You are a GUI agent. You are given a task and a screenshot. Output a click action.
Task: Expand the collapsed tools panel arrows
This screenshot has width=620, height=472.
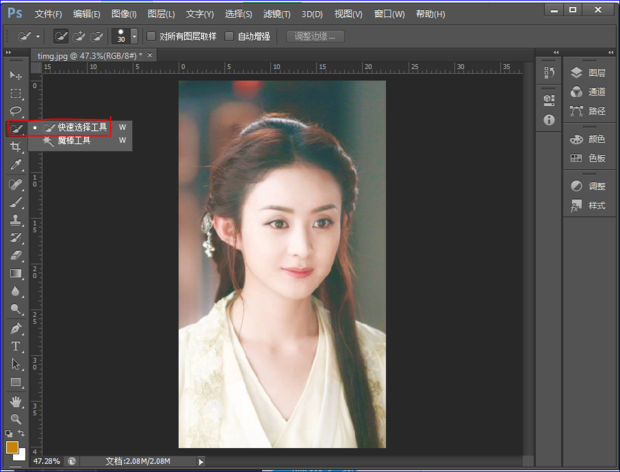point(8,53)
